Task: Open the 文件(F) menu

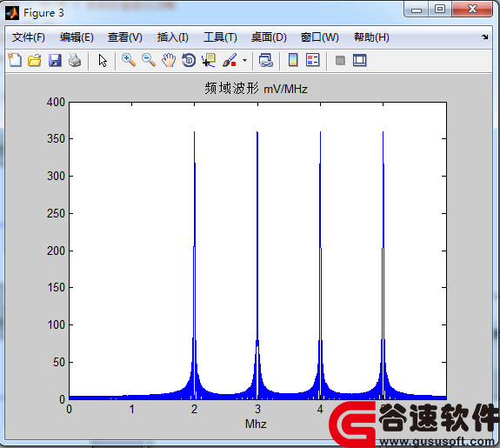Action: point(29,37)
